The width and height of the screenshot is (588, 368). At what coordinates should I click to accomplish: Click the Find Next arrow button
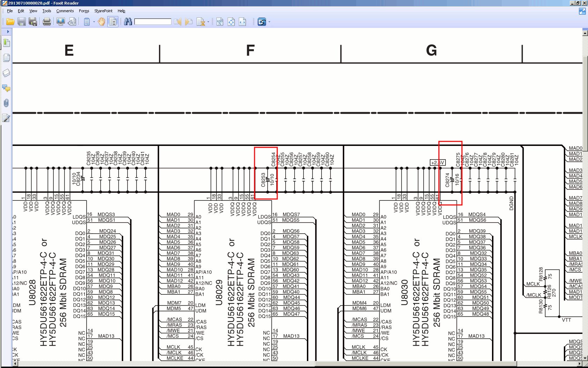coord(189,22)
